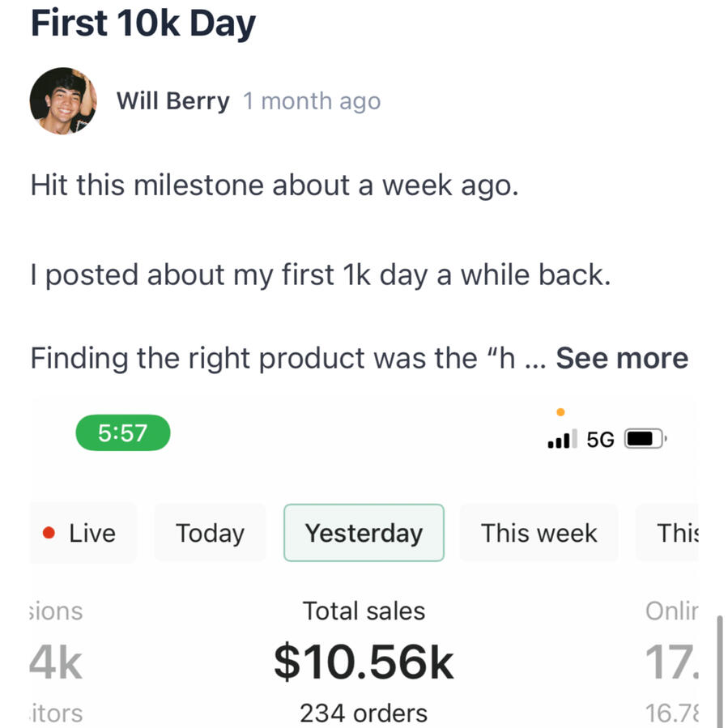Open Will Berry's author name link
The width and height of the screenshot is (728, 728).
(172, 100)
